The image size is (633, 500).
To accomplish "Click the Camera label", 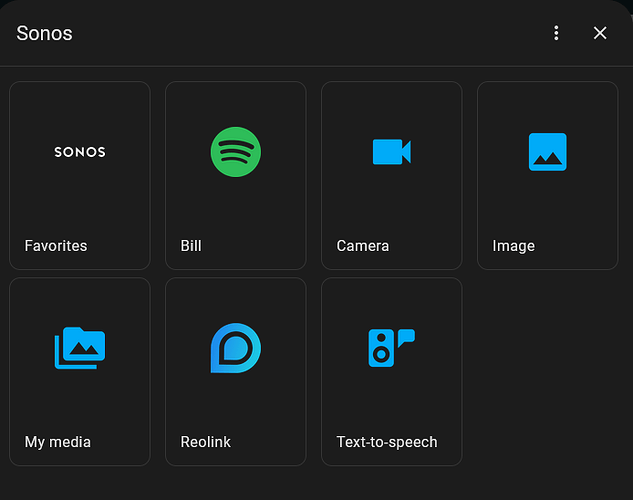I will click(x=363, y=246).
